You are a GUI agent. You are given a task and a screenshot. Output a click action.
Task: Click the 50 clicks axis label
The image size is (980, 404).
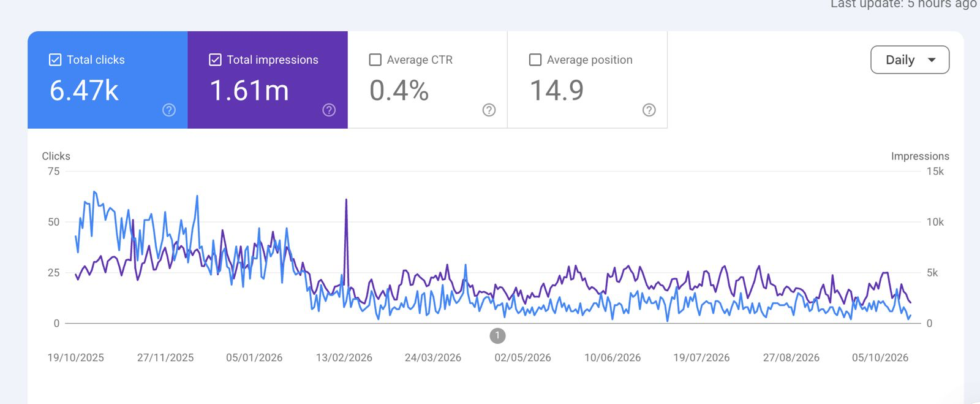[x=54, y=222]
